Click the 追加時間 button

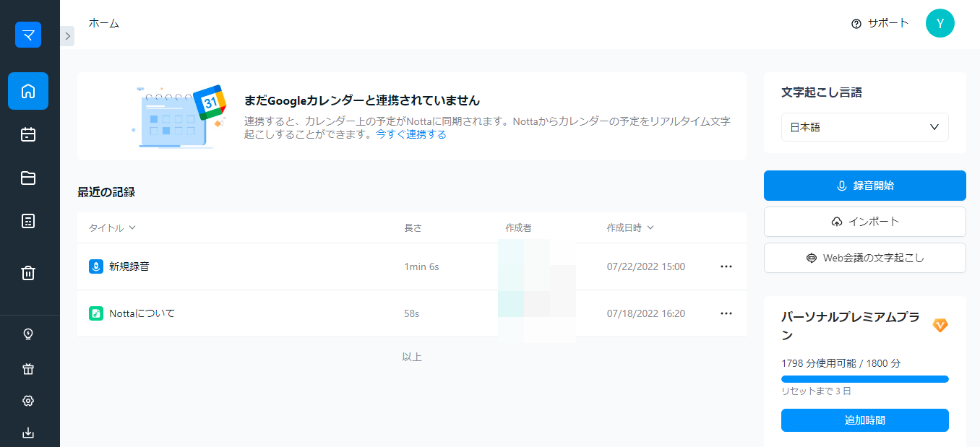click(x=865, y=420)
